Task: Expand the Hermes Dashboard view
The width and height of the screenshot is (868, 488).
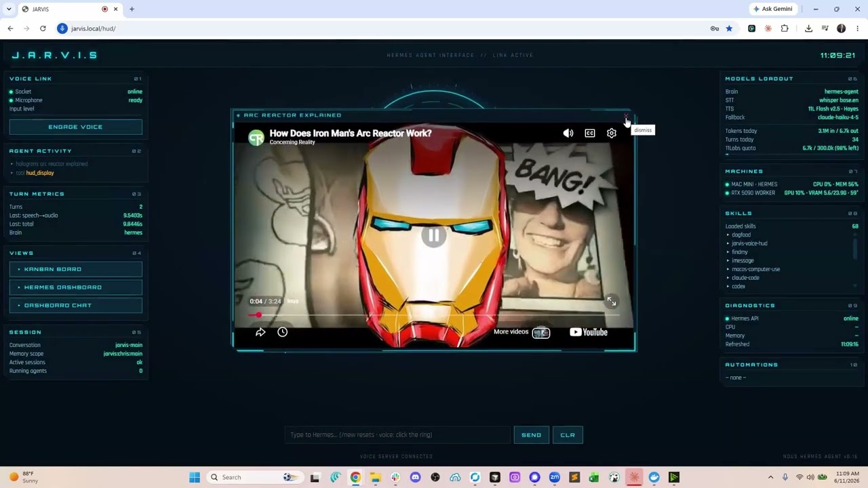Action: pyautogui.click(x=76, y=287)
